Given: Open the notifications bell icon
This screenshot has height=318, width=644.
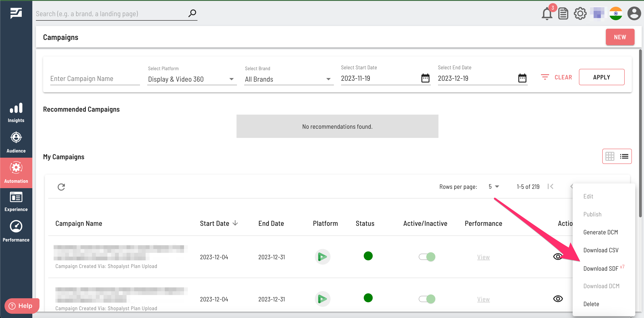Looking at the screenshot, I should click(x=546, y=14).
